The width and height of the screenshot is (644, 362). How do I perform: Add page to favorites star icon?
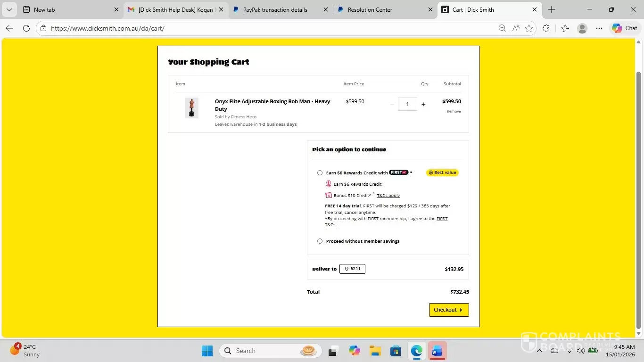[529, 28]
